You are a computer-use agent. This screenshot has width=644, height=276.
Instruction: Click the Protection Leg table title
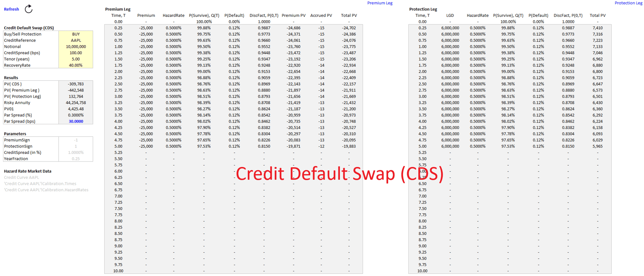coord(423,9)
